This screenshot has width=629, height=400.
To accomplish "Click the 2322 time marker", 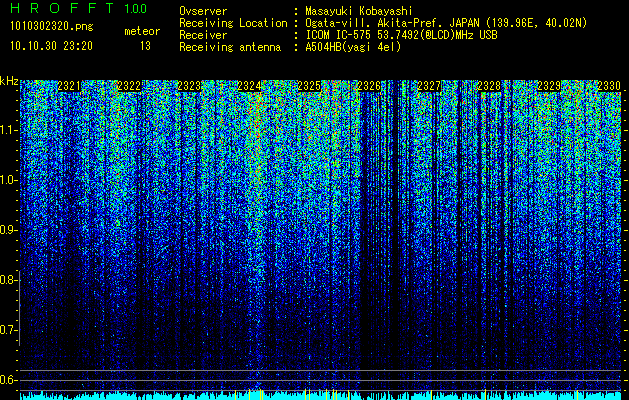I will pyautogui.click(x=129, y=86).
